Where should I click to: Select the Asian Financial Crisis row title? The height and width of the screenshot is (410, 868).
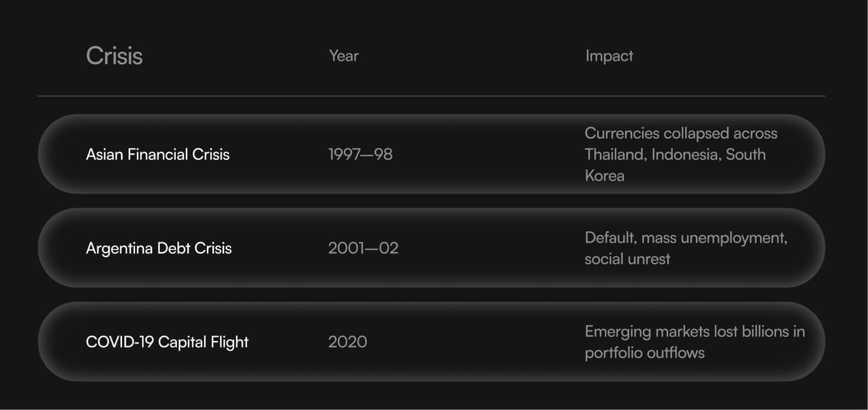157,155
